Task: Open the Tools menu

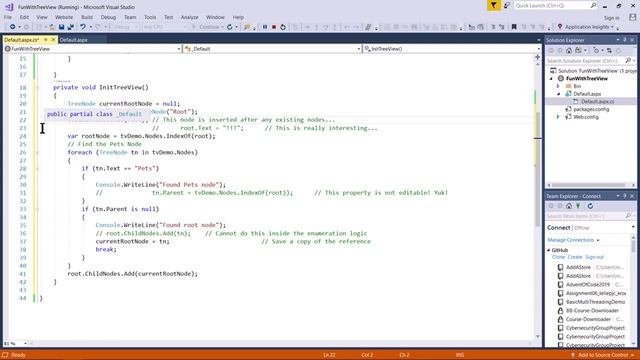Action: point(150,17)
